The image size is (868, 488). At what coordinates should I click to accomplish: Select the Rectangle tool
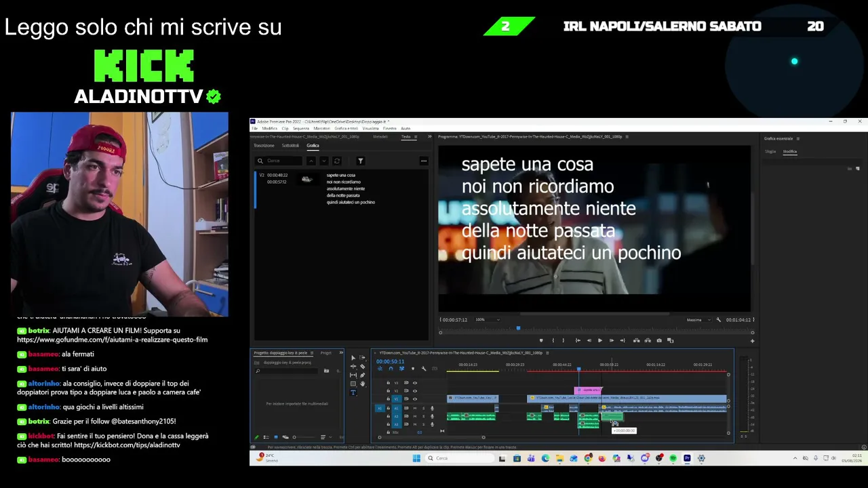pyautogui.click(x=353, y=384)
